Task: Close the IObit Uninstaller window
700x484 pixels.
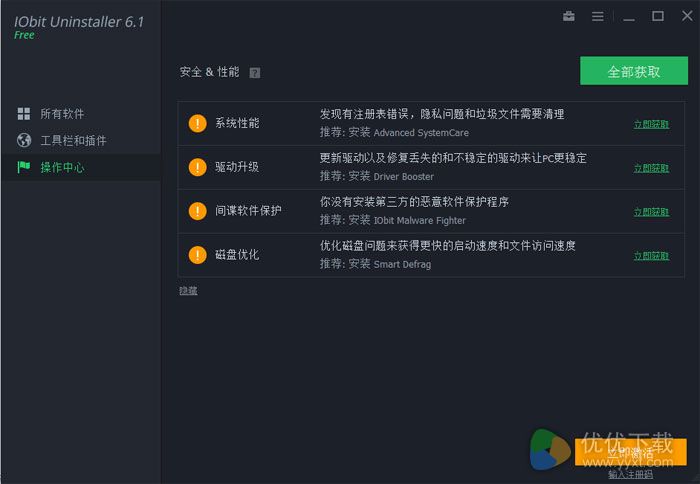Action: [687, 16]
